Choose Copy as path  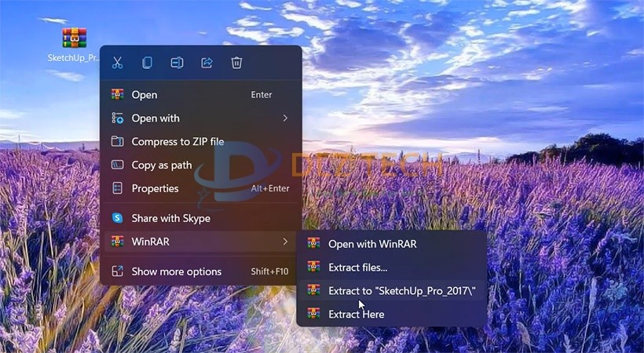coord(162,166)
